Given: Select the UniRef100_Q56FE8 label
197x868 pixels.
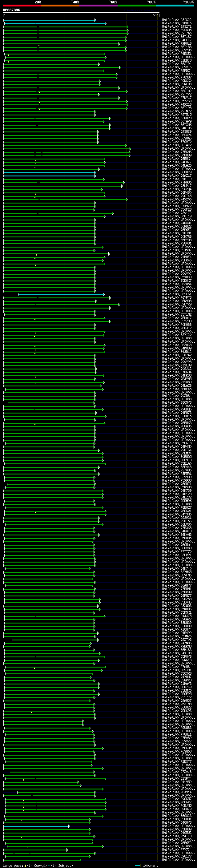Looking at the screenshot, I should [177, 210].
